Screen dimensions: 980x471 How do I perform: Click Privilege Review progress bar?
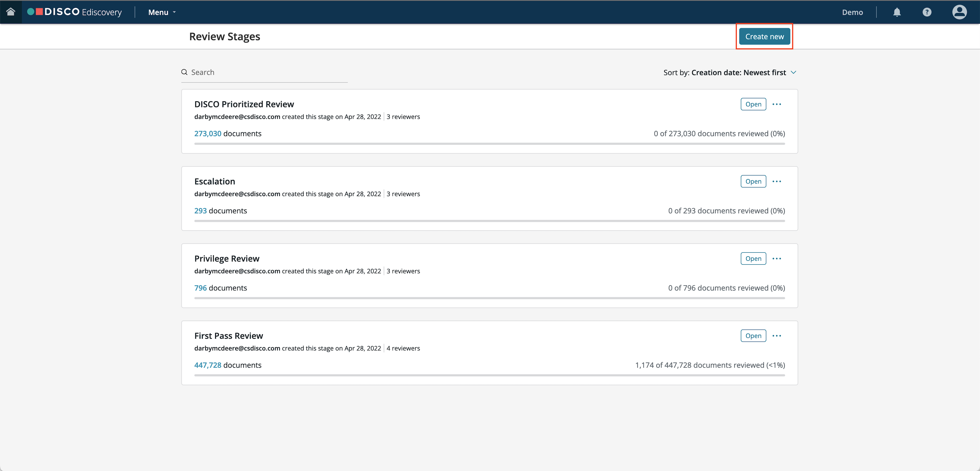point(489,298)
